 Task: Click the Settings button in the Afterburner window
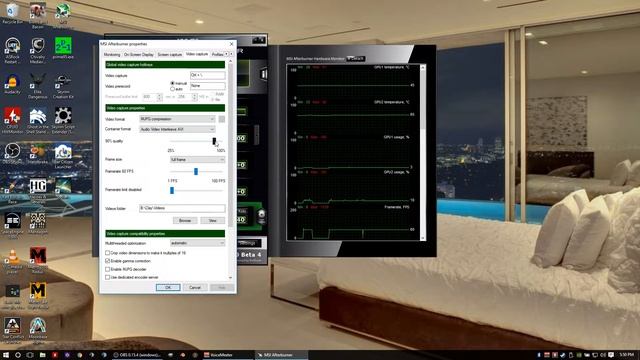(x=247, y=243)
